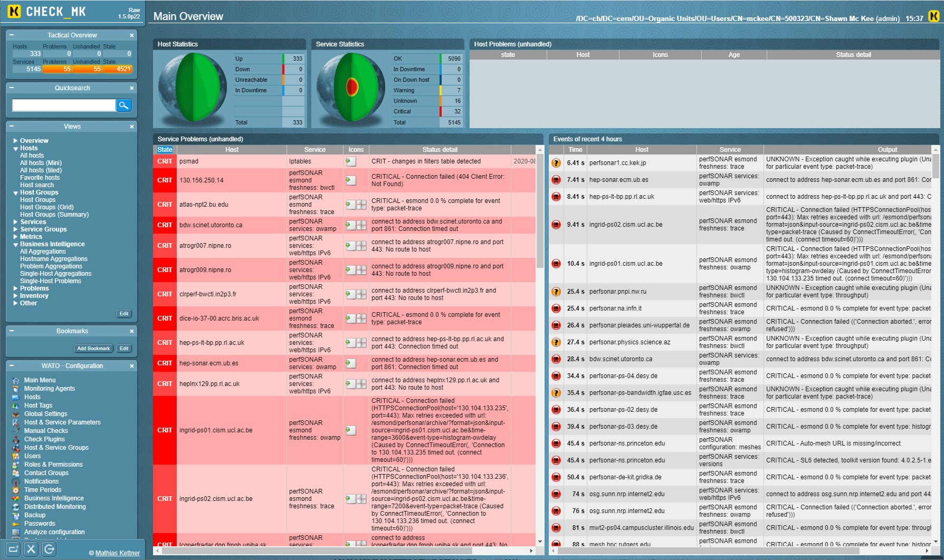Open the action menu for hep-sonar.ecm.ub.es
This screenshot has height=560, width=944.
350,363
